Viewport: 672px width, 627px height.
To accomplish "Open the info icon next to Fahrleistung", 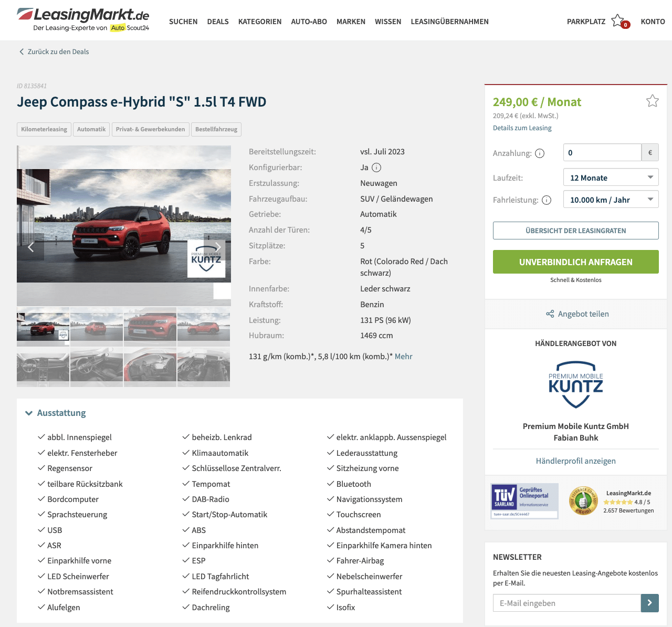I will click(x=547, y=200).
